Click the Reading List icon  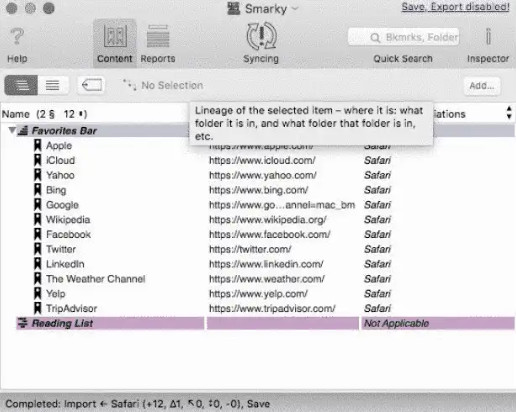pos(23,323)
